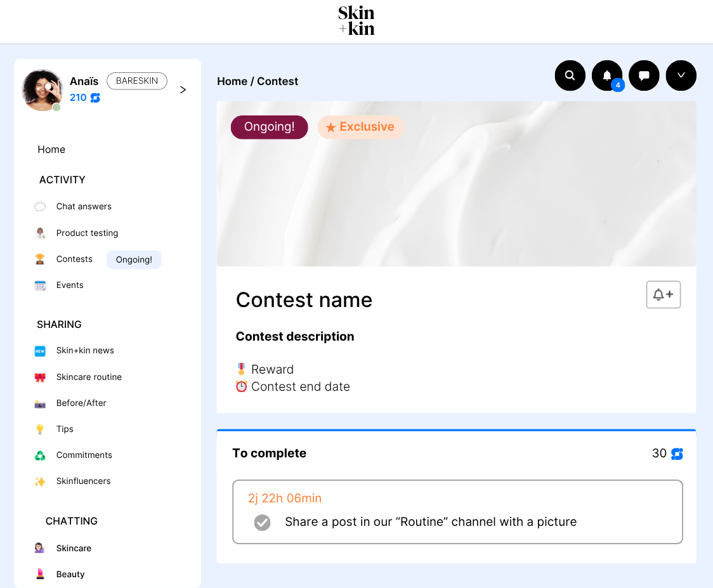
Task: Click the Skin+kin logo
Action: (x=356, y=21)
